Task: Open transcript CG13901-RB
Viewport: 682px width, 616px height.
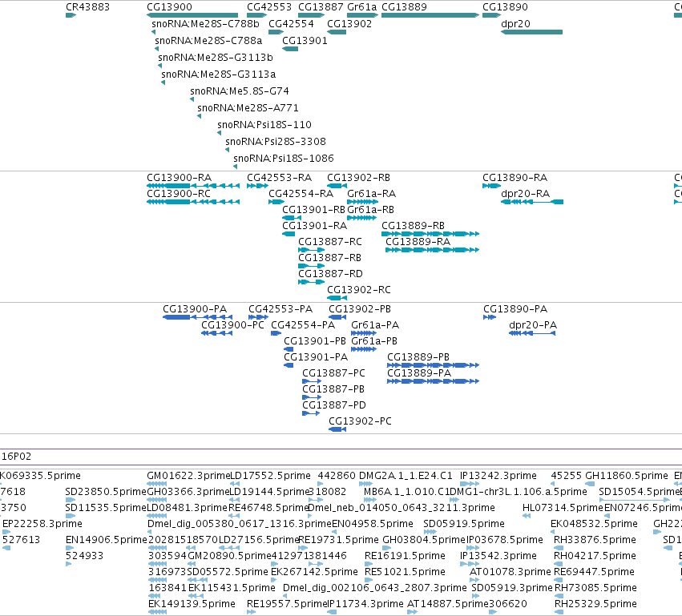Action: click(292, 218)
